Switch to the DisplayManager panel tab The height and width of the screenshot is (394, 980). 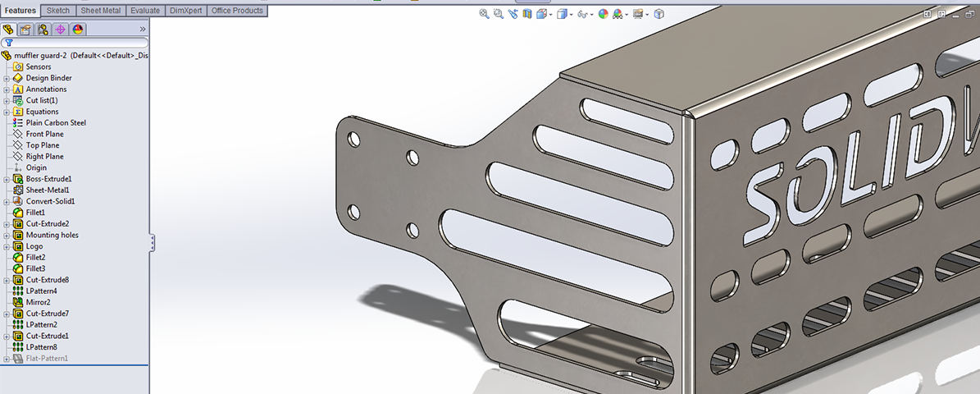tap(78, 30)
